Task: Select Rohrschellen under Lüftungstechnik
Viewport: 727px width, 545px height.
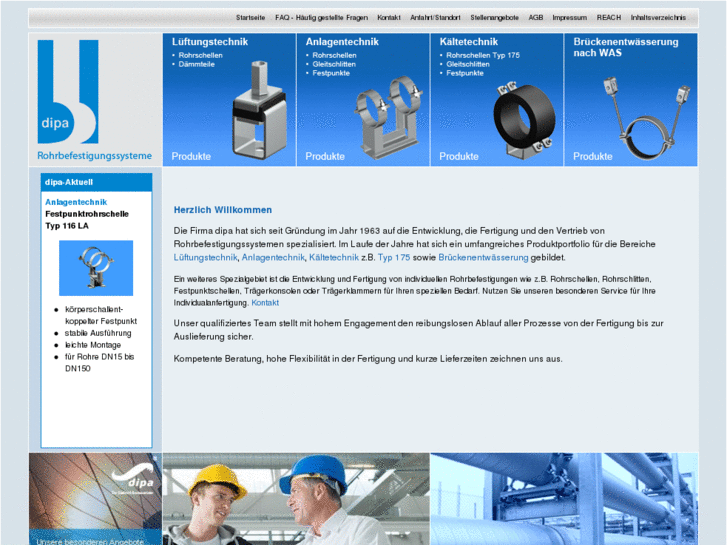Action: 200,55
